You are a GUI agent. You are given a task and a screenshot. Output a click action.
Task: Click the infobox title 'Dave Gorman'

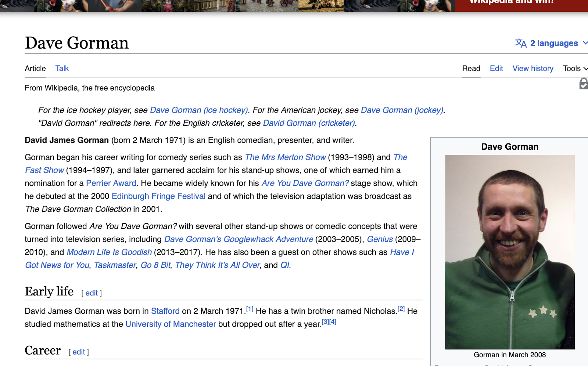[x=510, y=147]
